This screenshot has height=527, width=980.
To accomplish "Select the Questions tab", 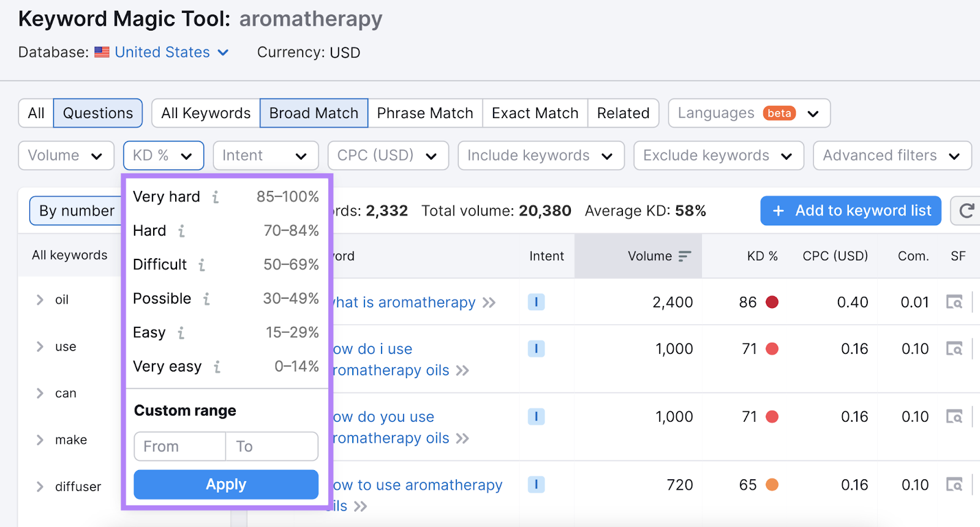I will point(98,113).
